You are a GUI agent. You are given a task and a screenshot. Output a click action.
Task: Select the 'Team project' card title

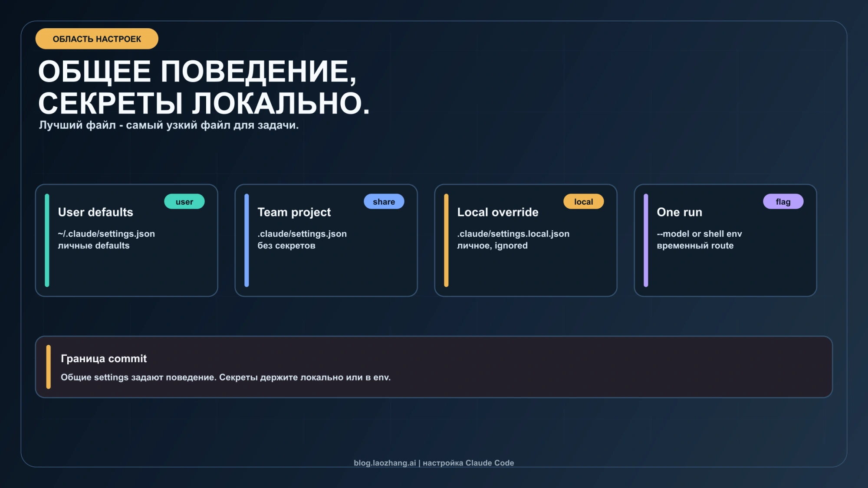(294, 212)
